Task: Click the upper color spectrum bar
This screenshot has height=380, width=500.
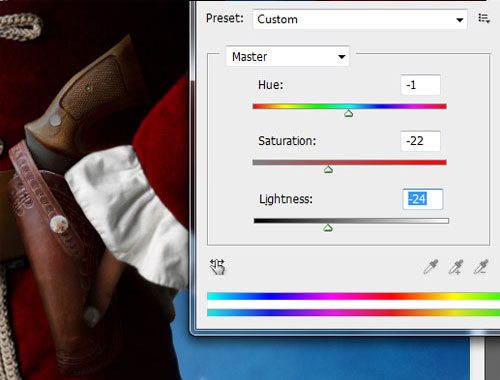Action: coord(354,296)
